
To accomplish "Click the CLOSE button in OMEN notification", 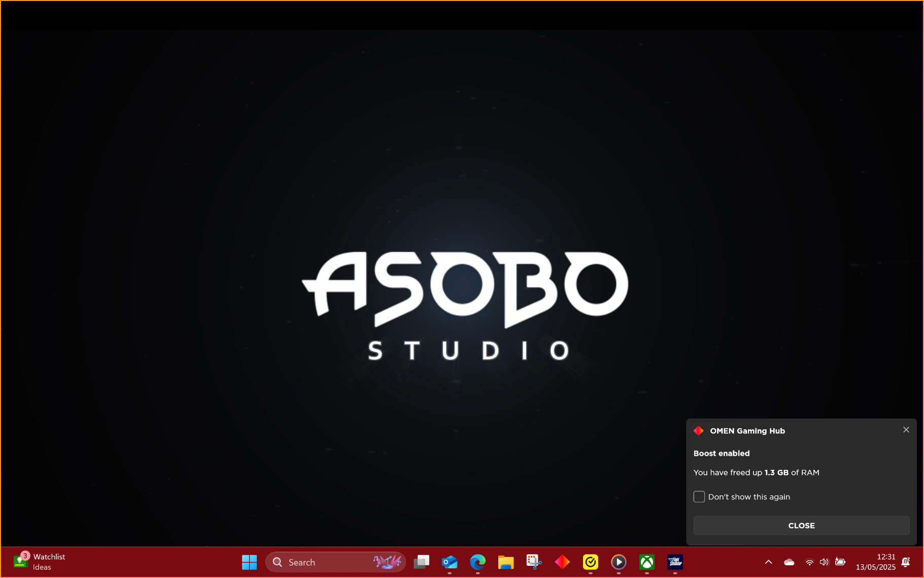I will click(x=801, y=526).
